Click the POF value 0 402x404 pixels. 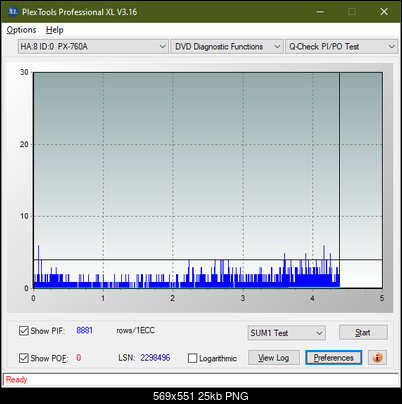(79, 358)
